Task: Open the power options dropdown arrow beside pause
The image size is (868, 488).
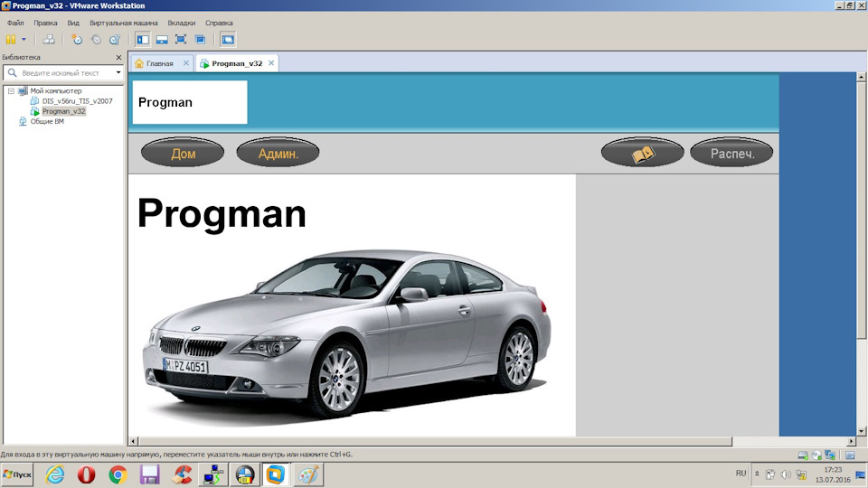Action: pos(24,39)
